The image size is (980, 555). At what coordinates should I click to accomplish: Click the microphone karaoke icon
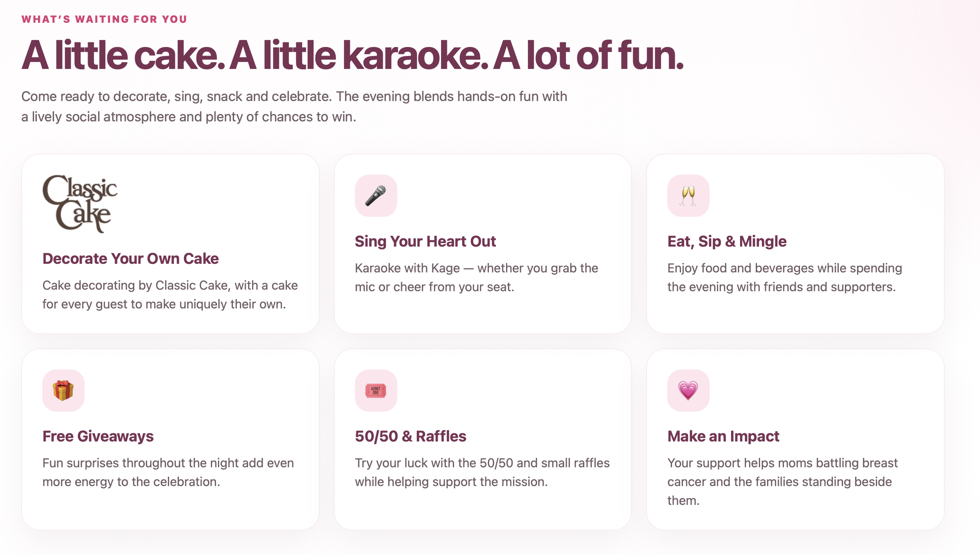click(x=376, y=196)
